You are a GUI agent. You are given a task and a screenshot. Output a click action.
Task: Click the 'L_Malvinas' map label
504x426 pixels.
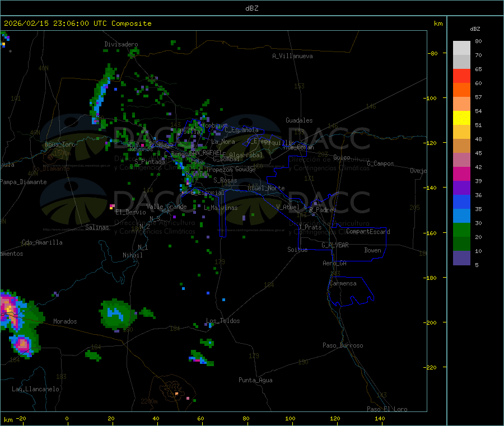(x=221, y=208)
